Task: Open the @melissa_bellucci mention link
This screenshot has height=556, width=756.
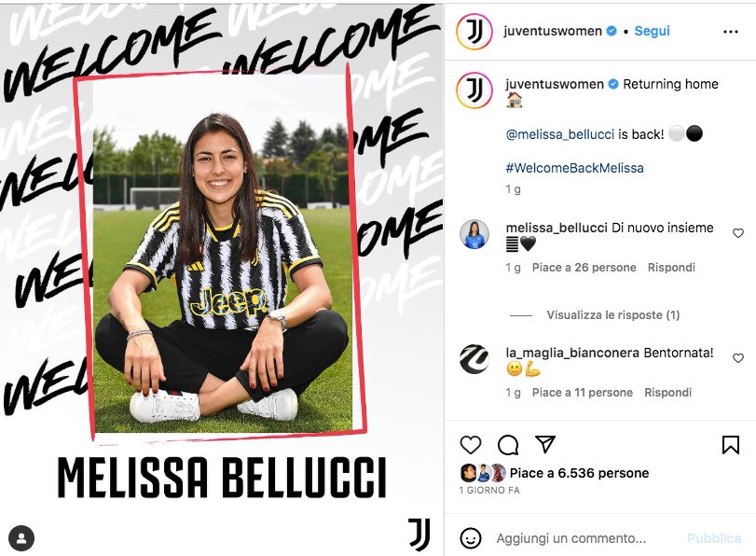Action: [x=559, y=134]
